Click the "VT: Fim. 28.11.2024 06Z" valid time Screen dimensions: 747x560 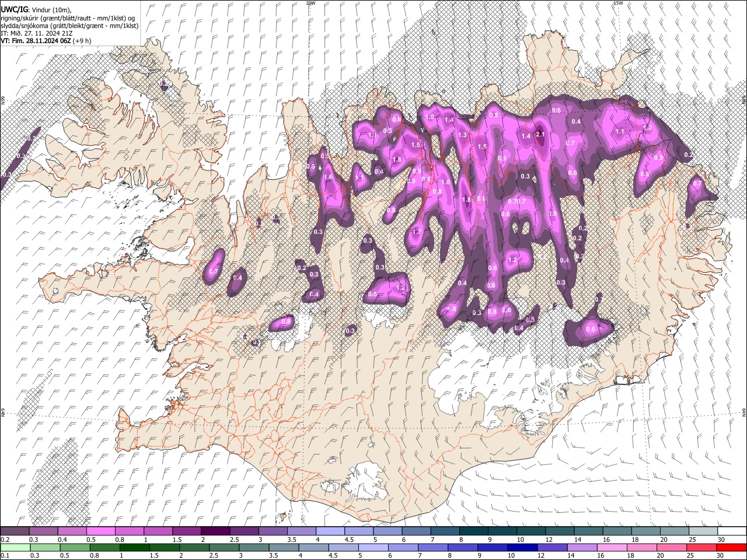[x=36, y=41]
